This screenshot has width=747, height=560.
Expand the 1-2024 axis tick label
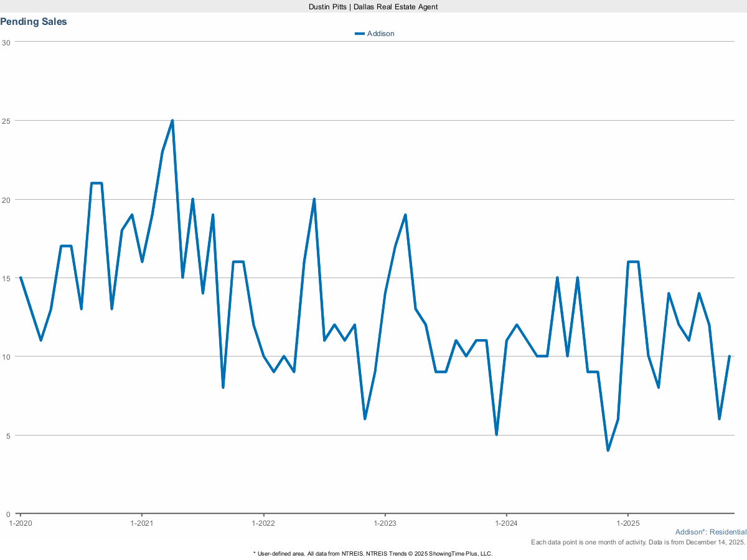coord(506,523)
